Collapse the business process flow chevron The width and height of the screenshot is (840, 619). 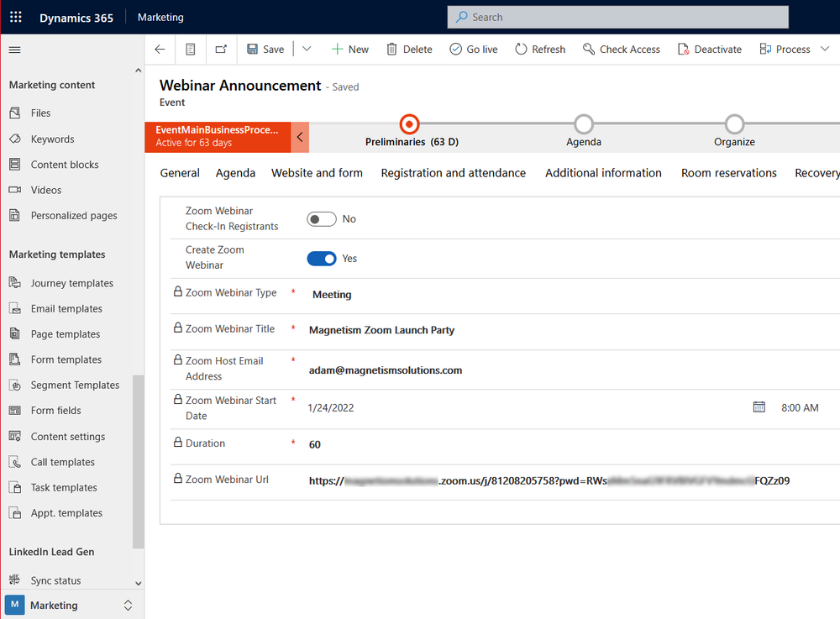[x=300, y=137]
